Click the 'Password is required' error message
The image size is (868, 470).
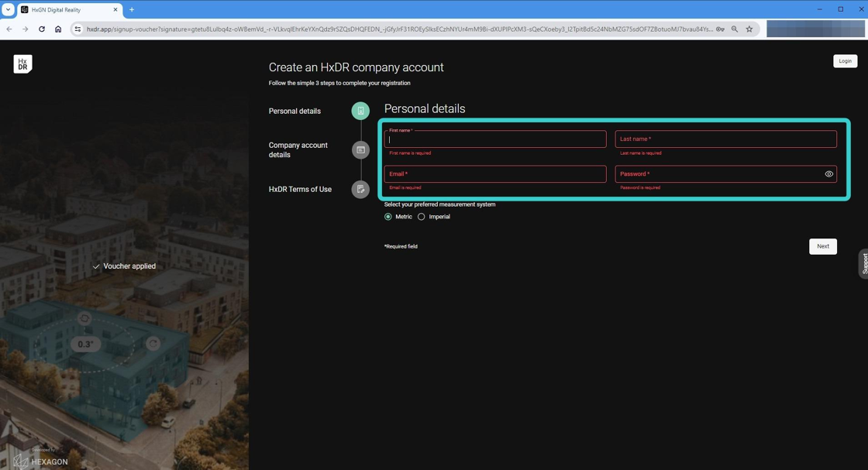(x=640, y=187)
